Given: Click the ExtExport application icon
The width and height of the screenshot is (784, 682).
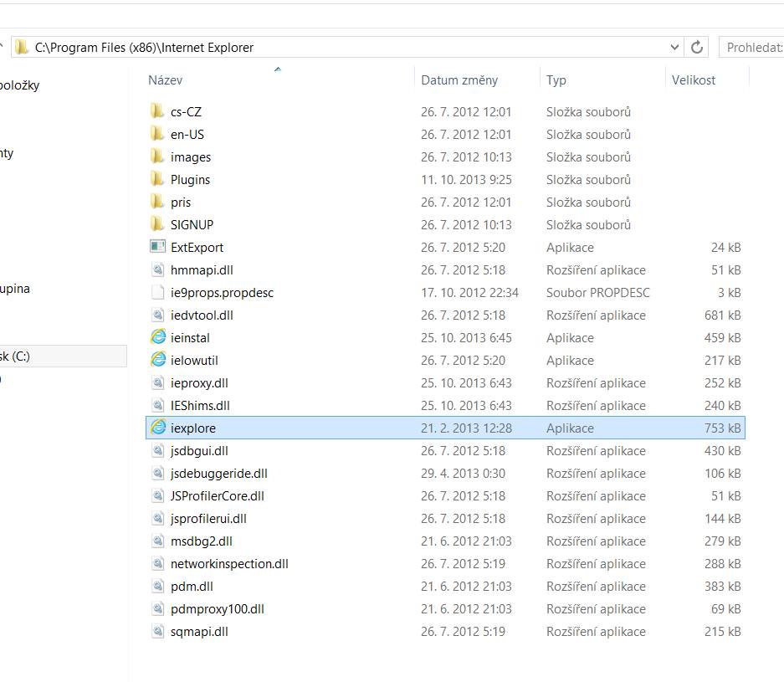Looking at the screenshot, I should pyautogui.click(x=157, y=247).
